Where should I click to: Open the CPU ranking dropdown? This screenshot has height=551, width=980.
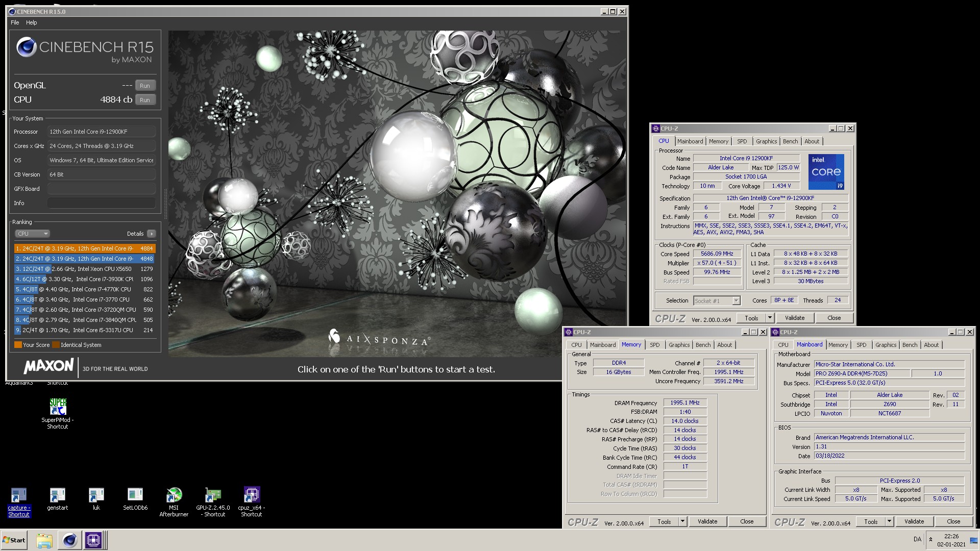pos(32,234)
